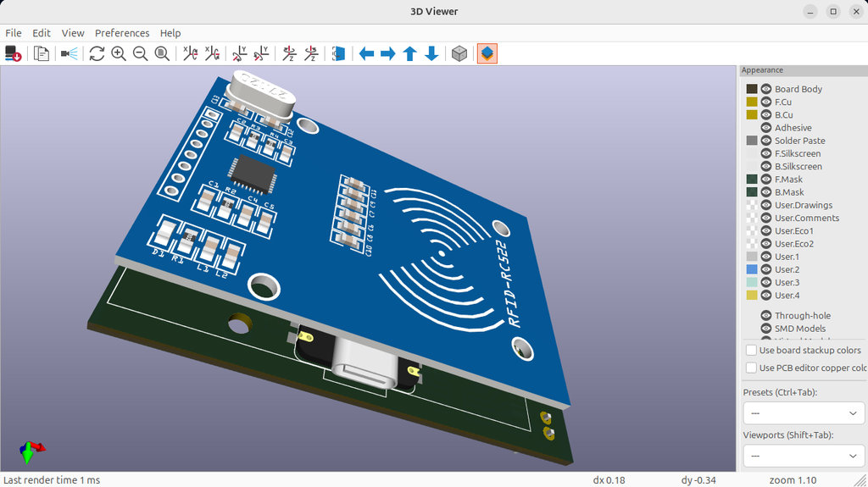Hide the User.Drawings layer
Image resolution: width=868 pixels, height=487 pixels.
(766, 205)
